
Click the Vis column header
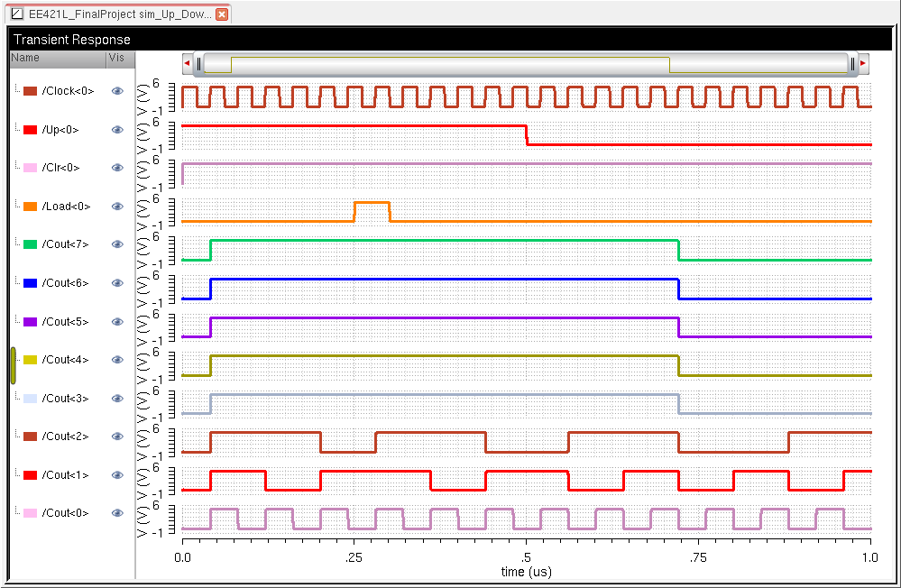point(117,58)
